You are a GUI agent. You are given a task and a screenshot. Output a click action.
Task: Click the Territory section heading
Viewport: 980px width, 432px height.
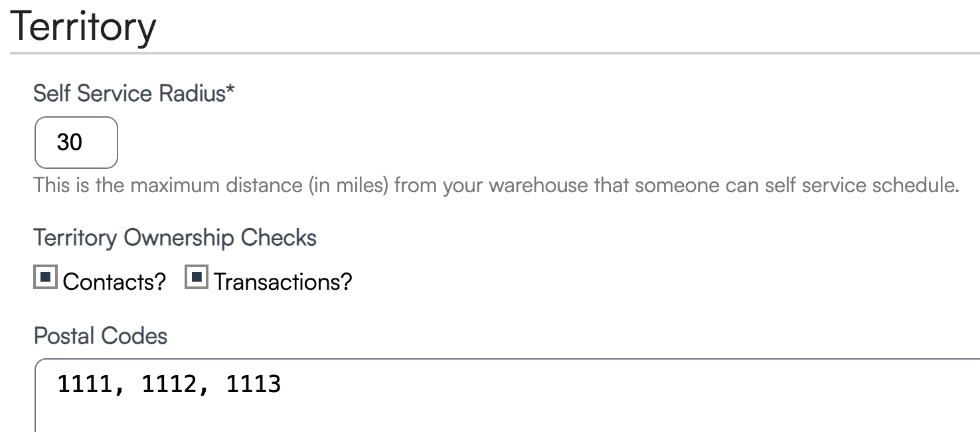83,27
